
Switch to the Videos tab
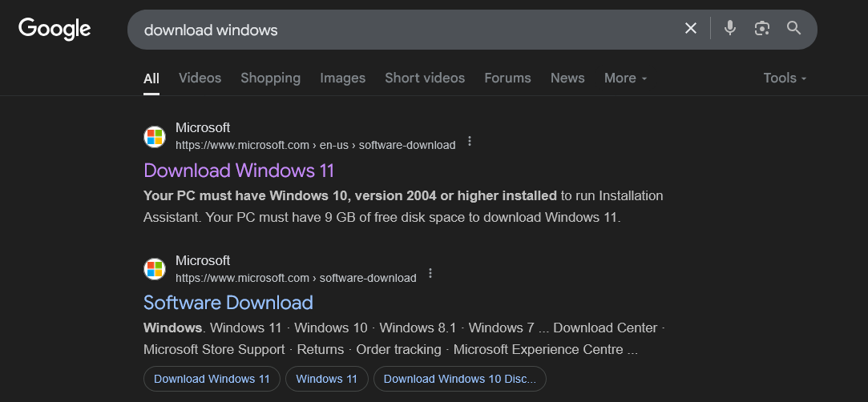tap(200, 78)
